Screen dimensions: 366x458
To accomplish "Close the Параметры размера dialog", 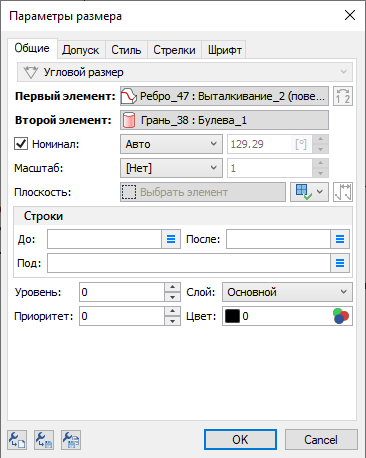I will (350, 15).
